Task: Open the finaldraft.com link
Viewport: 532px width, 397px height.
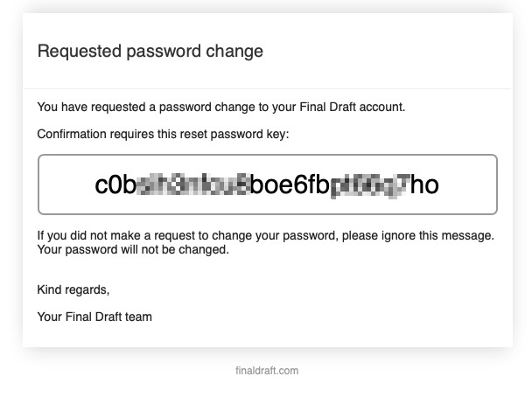Action: pos(267,371)
